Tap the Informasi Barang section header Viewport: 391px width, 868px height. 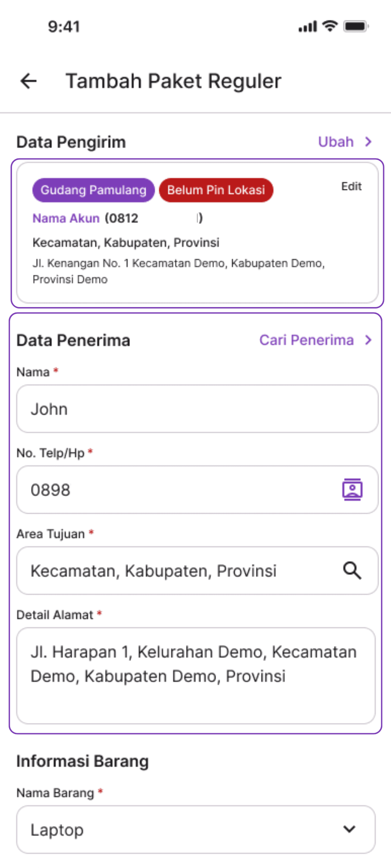tap(82, 760)
